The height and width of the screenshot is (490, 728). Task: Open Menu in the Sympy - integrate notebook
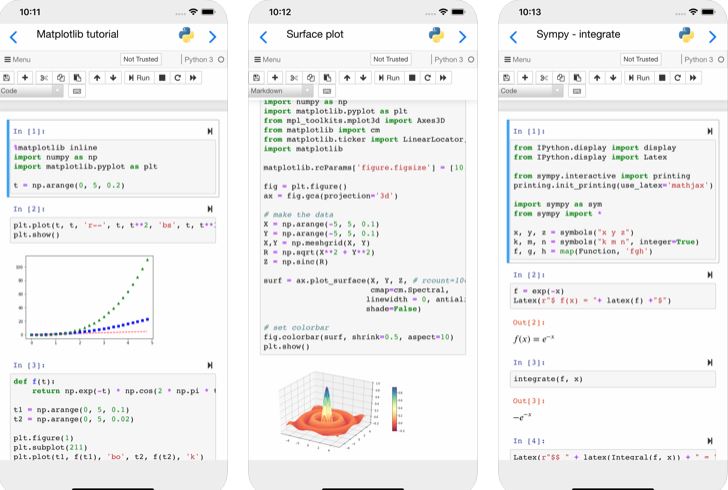517,59
